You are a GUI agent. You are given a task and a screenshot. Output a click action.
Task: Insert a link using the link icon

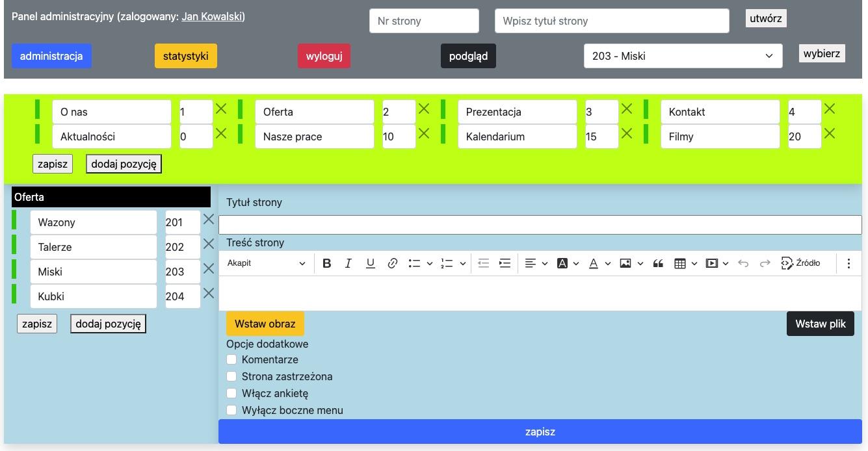(x=393, y=263)
